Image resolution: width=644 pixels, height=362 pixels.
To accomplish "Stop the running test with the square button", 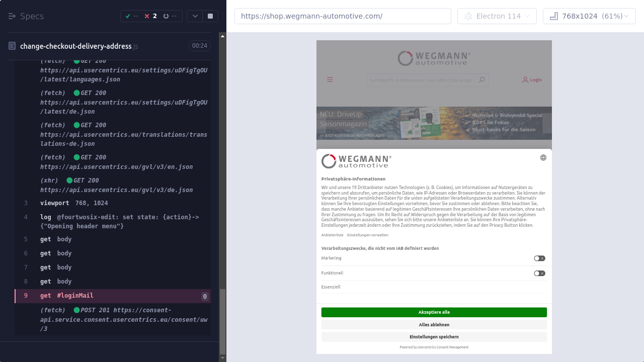I will coord(210,16).
